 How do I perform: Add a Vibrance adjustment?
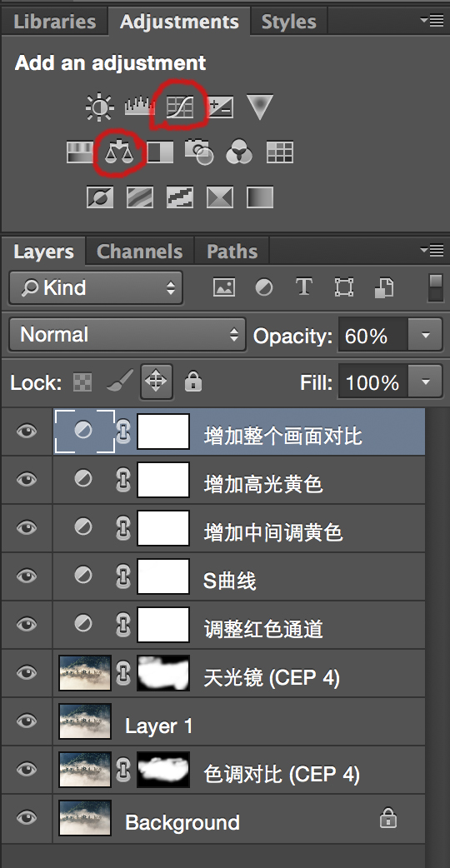tap(260, 107)
